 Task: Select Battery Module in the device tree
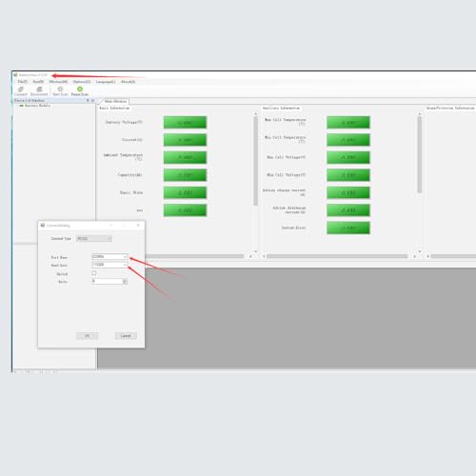pyautogui.click(x=37, y=106)
